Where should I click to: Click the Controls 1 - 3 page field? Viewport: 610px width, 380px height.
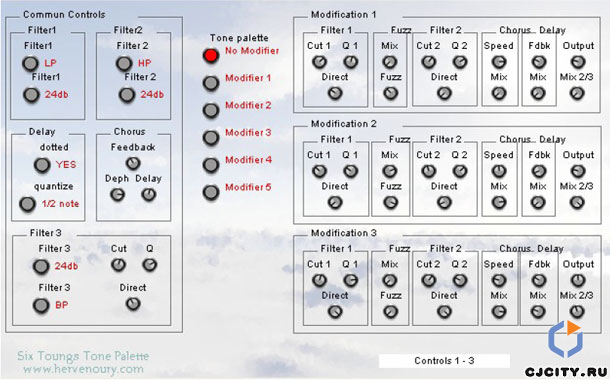[x=444, y=361]
